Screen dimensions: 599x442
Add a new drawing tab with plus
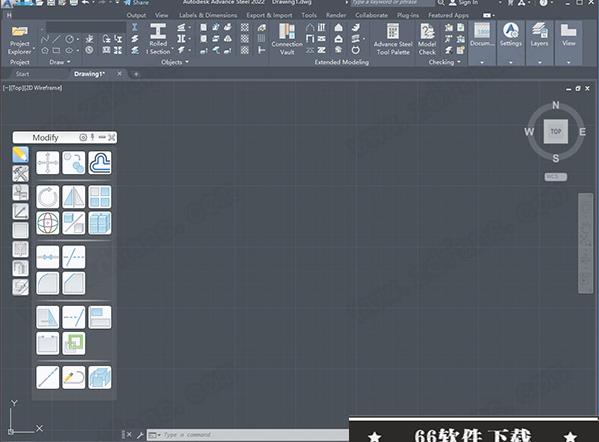(x=136, y=74)
